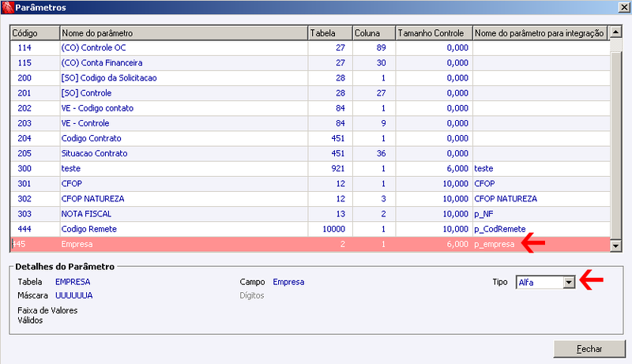Screen dimensions: 632x364
Task: Select the name cell of row 302
Action: click(184, 198)
